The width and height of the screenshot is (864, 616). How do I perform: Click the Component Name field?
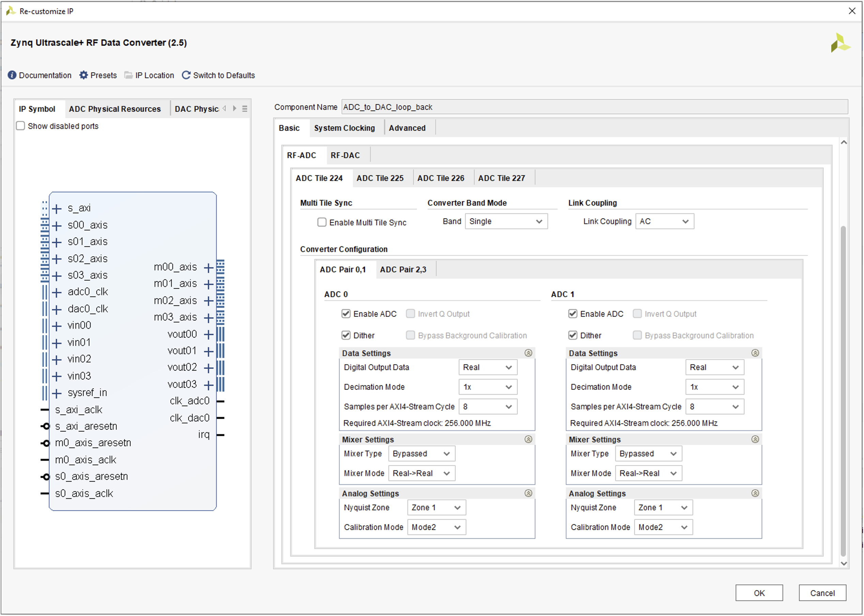[x=594, y=107]
